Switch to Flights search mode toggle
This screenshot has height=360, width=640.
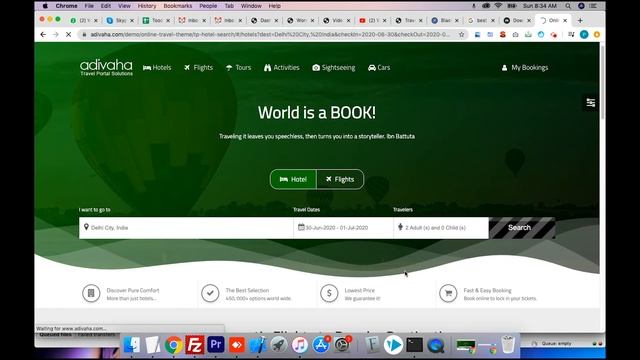pyautogui.click(x=340, y=179)
